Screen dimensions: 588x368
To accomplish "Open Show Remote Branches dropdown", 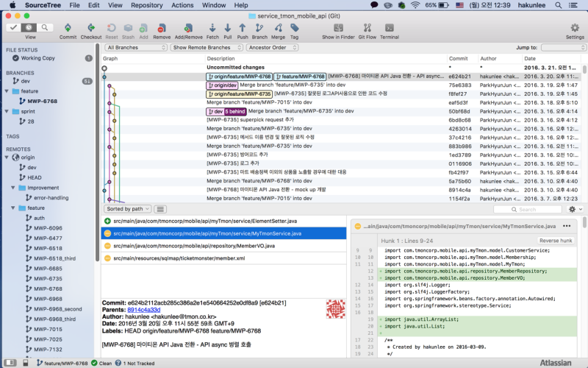I will click(207, 48).
